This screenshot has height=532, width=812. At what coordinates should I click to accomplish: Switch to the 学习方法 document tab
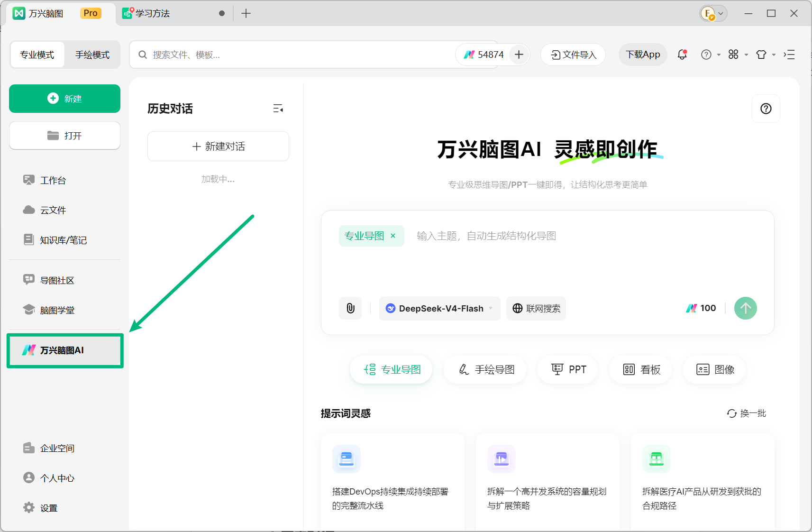pyautogui.click(x=173, y=13)
